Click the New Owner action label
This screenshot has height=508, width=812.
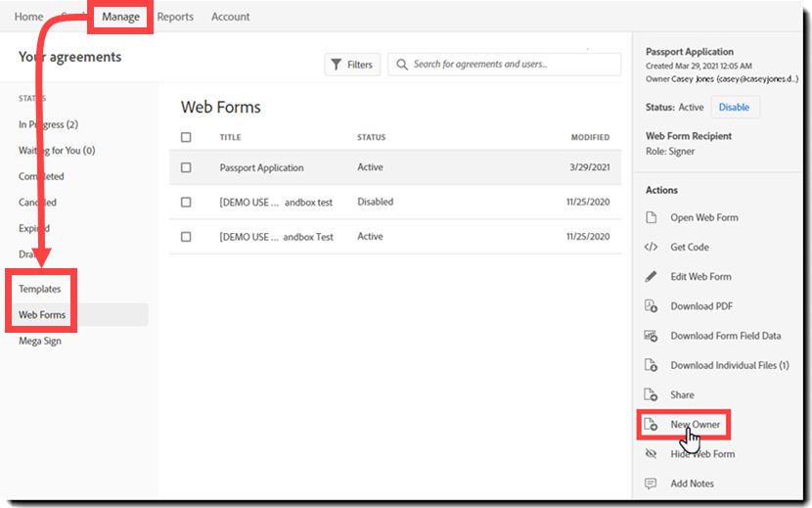pyautogui.click(x=696, y=425)
